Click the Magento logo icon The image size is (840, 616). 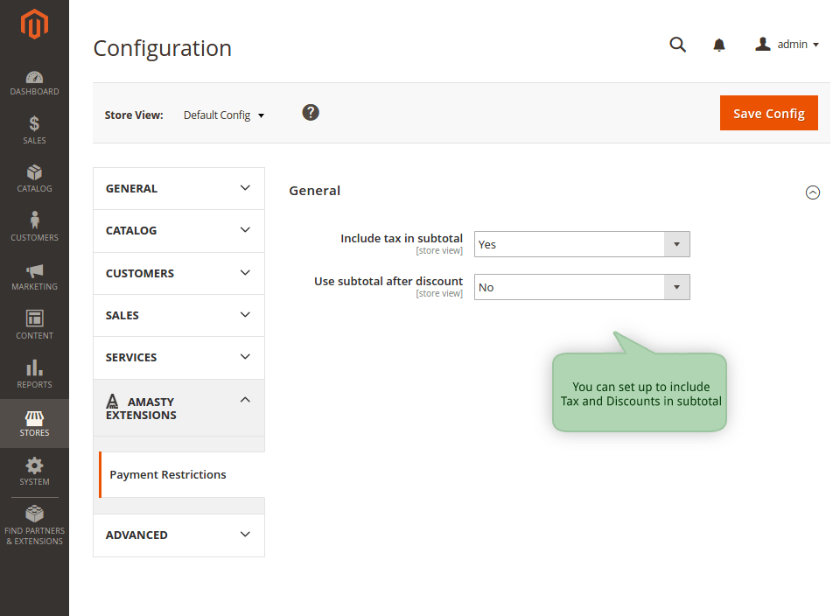click(34, 24)
